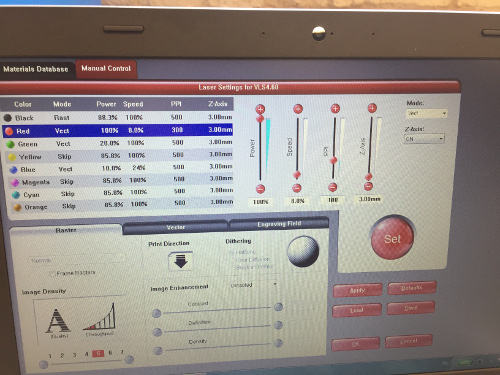Click the Yellow color ball icon
The height and width of the screenshot is (375, 500).
tap(12, 157)
